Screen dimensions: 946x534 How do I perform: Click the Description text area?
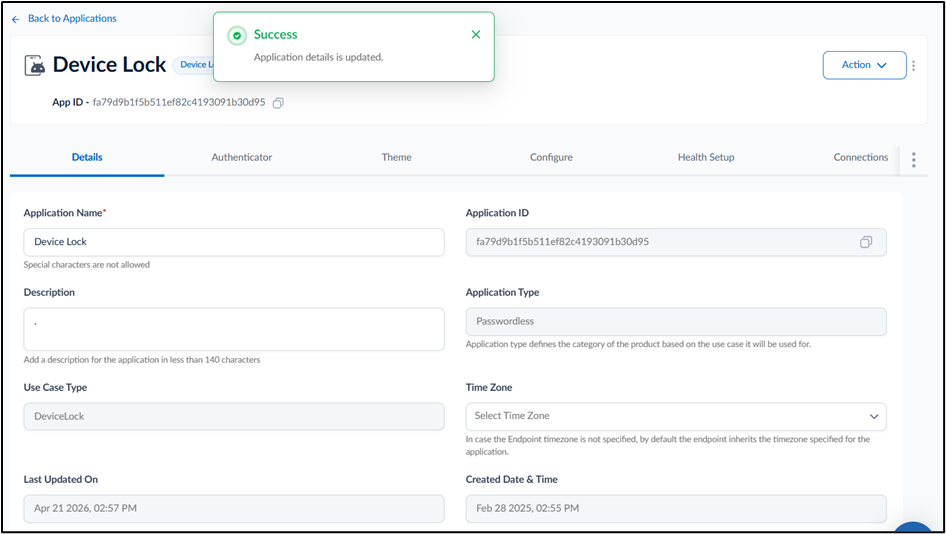coord(234,329)
